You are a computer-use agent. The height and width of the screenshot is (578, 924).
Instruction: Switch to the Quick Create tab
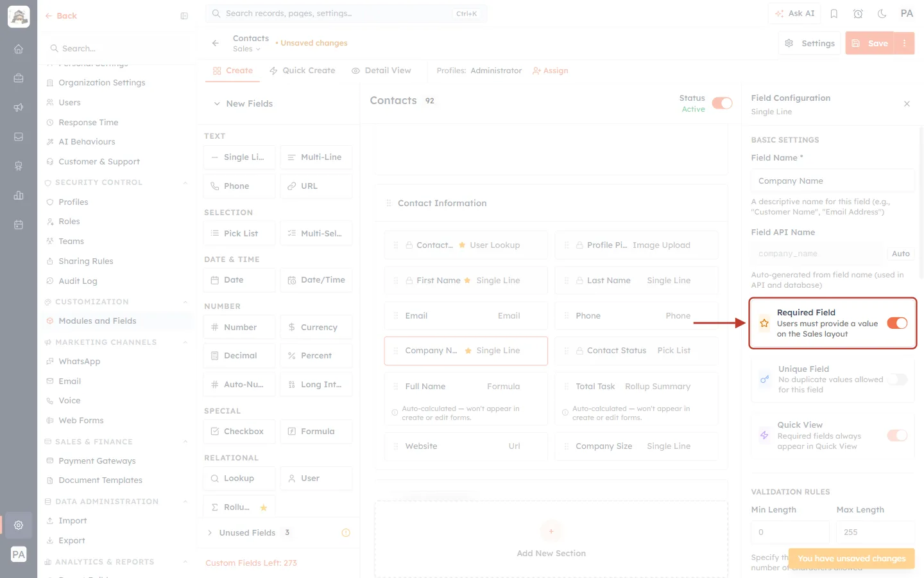click(302, 71)
